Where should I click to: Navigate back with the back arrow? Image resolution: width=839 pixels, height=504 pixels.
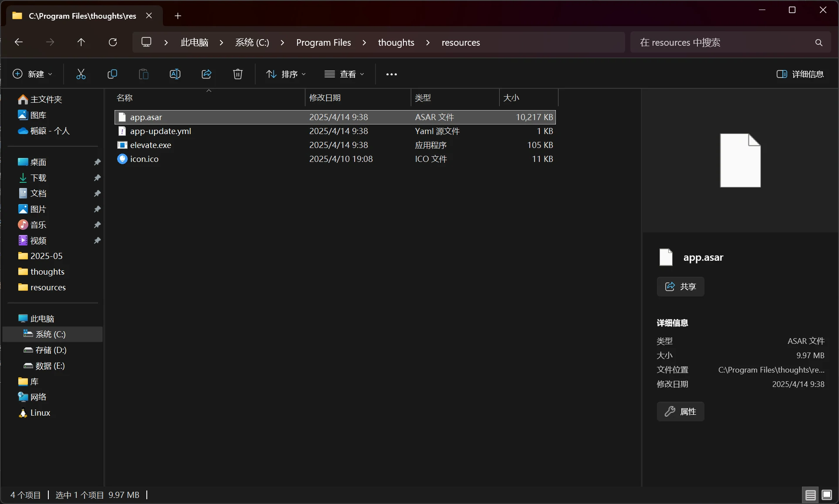[x=18, y=42]
